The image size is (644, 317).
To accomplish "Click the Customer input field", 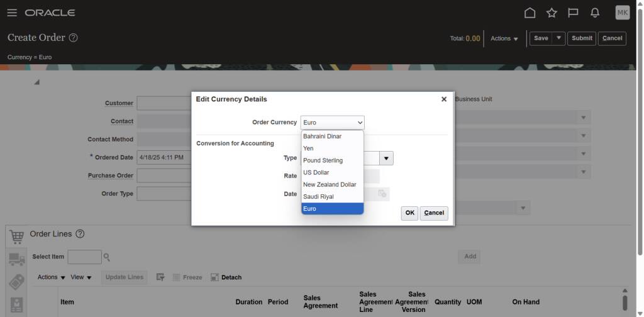I will coord(164,103).
